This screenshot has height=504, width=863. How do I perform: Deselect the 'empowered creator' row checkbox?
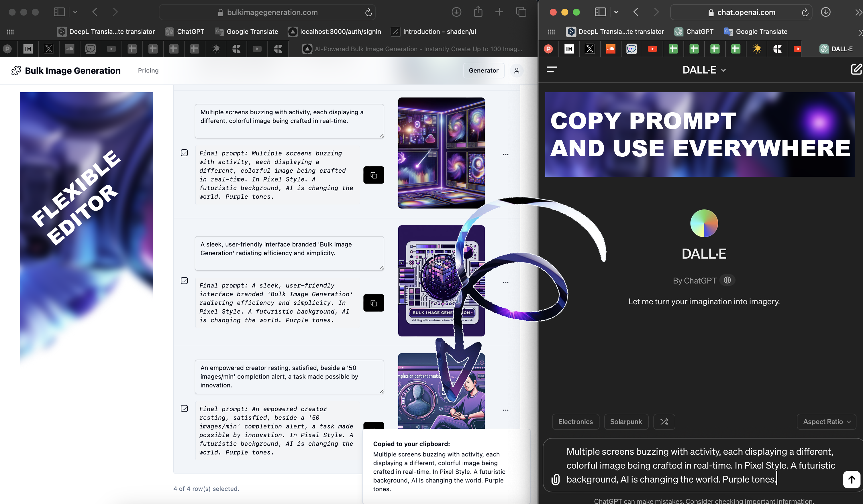(184, 408)
